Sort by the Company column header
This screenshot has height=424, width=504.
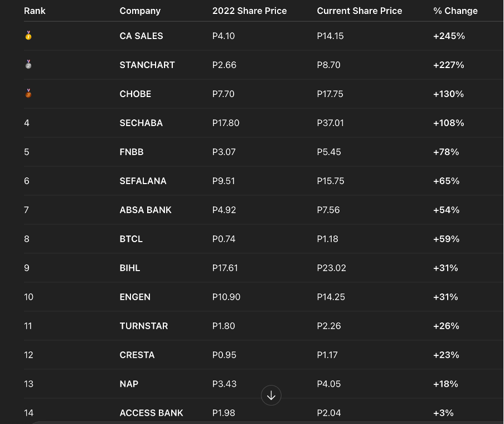139,11
